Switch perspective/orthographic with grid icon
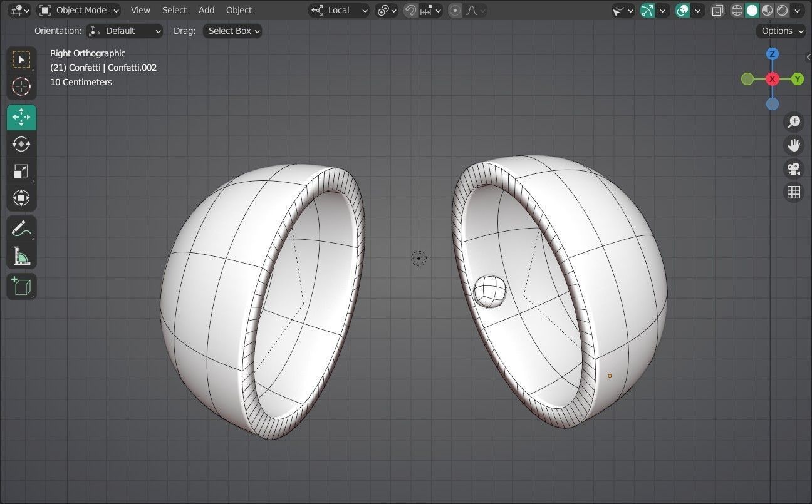Screen dimensions: 812x504 pos(794,192)
